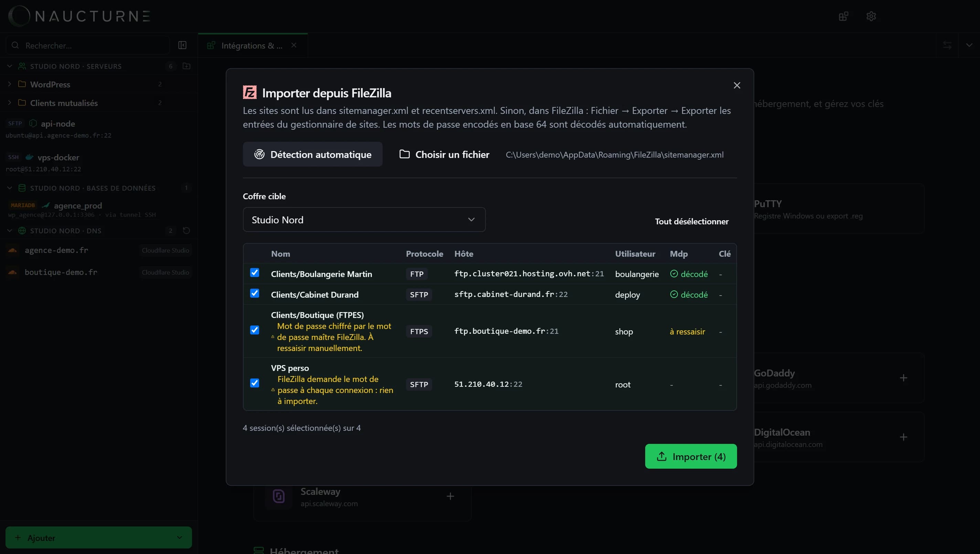Click the Docker icon next to vps-docker
The height and width of the screenshot is (554, 980).
(x=29, y=157)
